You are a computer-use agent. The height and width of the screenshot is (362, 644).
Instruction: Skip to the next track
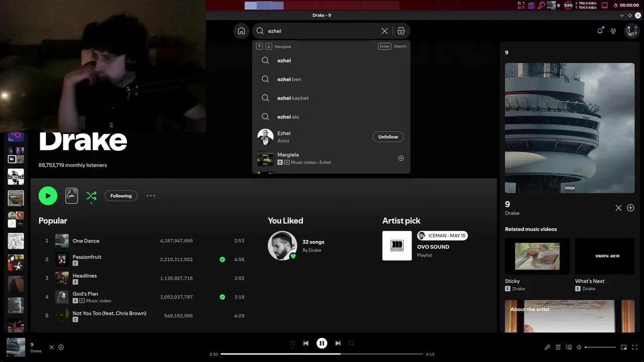coord(338,343)
